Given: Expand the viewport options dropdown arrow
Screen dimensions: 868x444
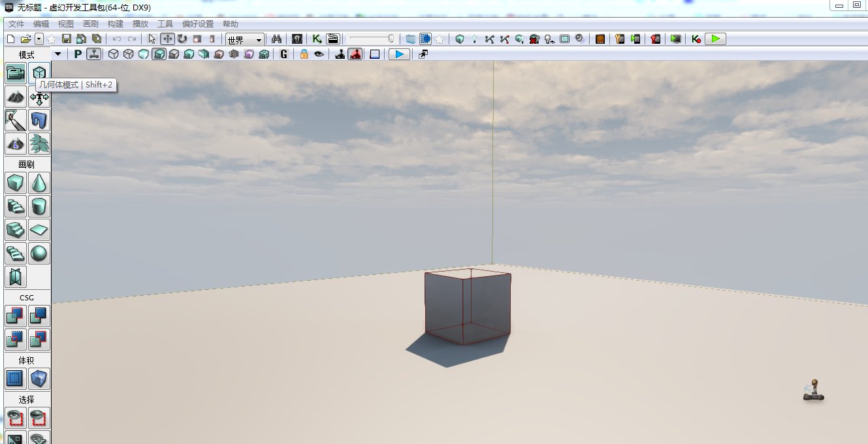Looking at the screenshot, I should point(58,54).
